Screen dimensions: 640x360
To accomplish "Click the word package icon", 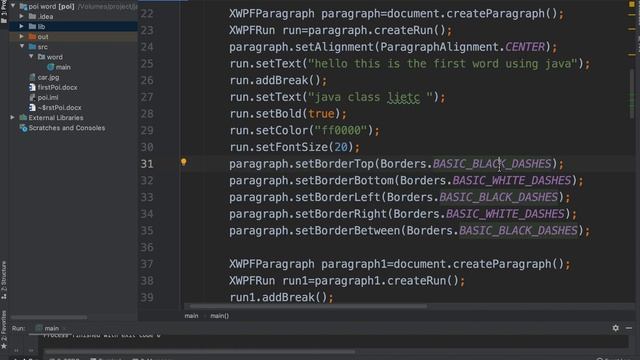I will [x=41, y=57].
